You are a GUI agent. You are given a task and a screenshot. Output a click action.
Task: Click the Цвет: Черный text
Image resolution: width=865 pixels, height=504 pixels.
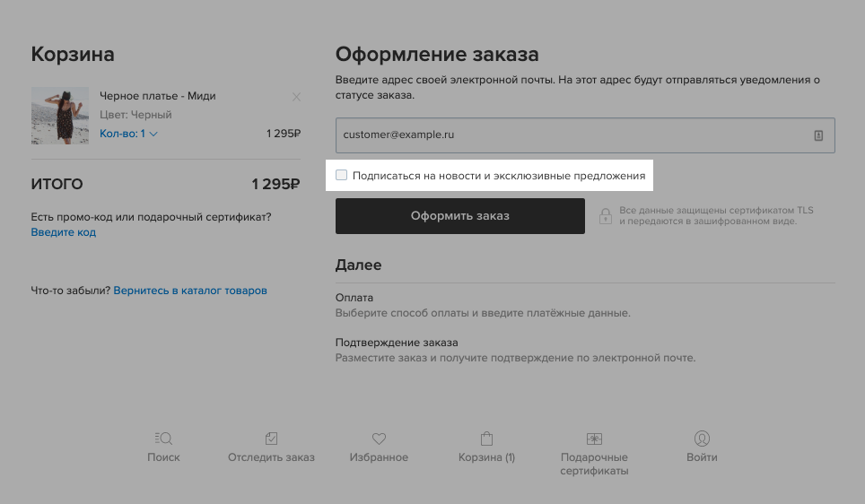pyautogui.click(x=135, y=115)
